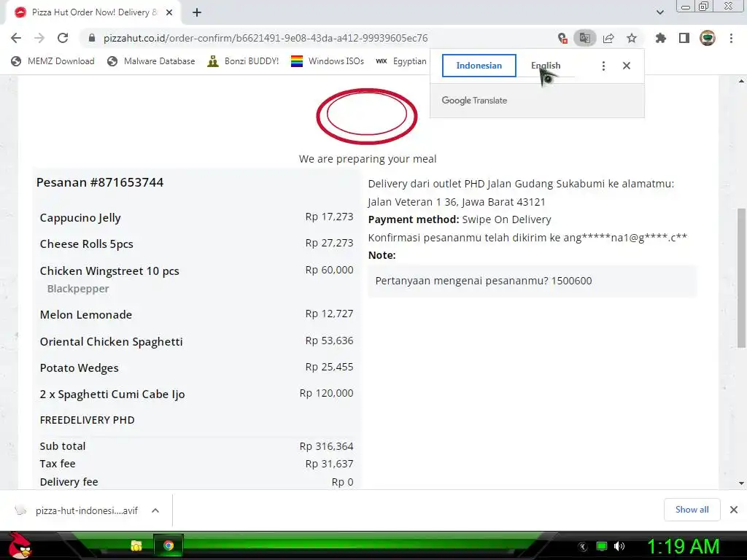Viewport: 747px width, 560px height.
Task: Click the order number Pesanan #871653744
Action: (x=100, y=182)
